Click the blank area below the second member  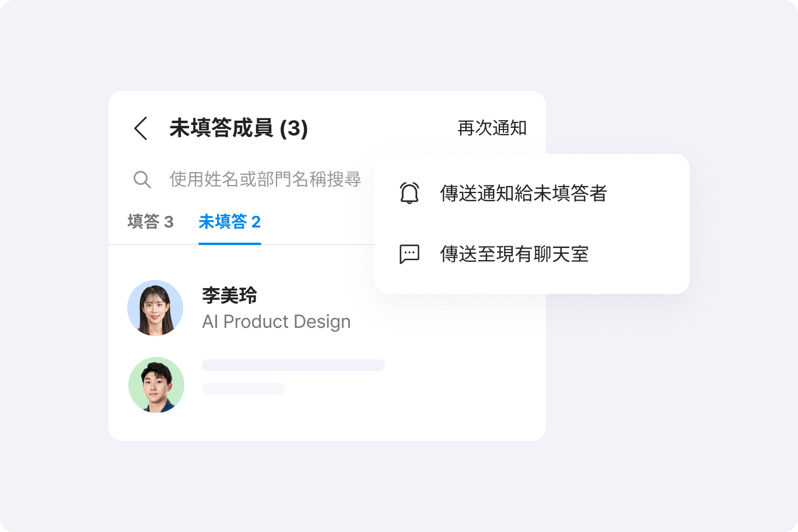tap(327, 426)
